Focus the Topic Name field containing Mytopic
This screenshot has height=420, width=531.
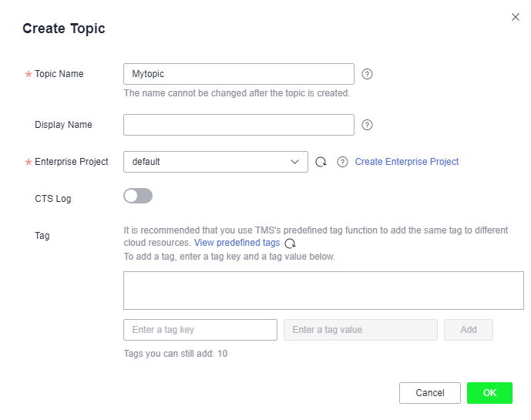[x=239, y=74]
